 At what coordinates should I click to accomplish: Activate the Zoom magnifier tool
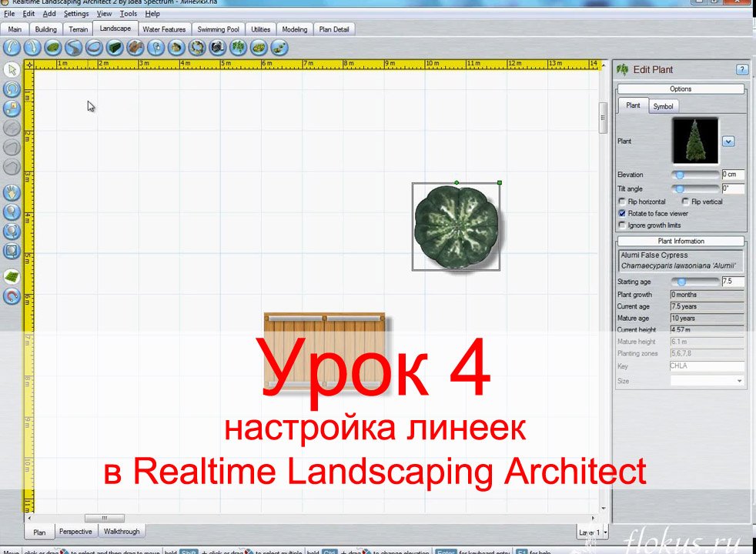click(12, 212)
